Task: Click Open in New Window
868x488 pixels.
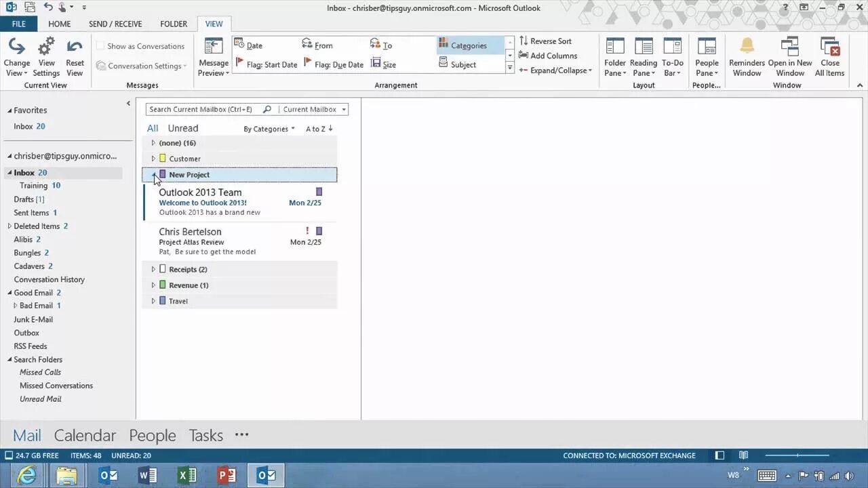Action: (x=790, y=58)
